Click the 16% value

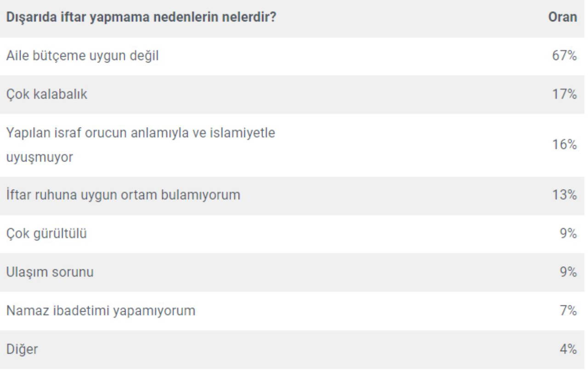564,145
